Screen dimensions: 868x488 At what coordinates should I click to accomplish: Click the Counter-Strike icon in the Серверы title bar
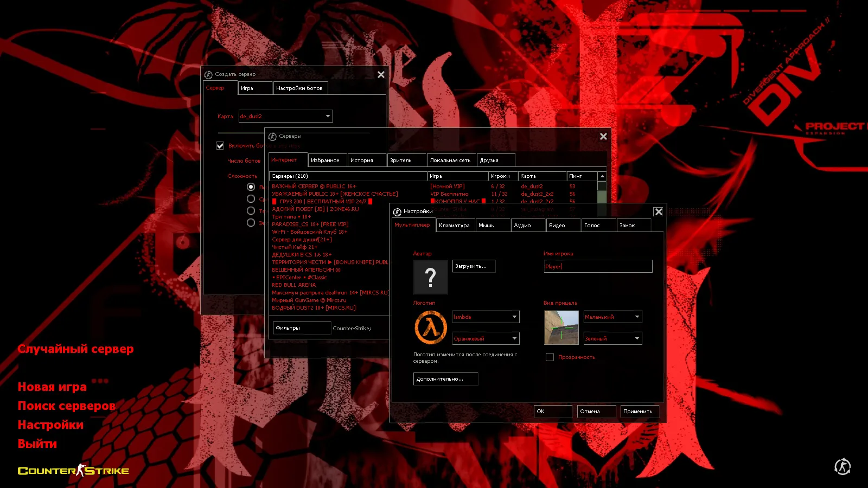click(x=272, y=137)
